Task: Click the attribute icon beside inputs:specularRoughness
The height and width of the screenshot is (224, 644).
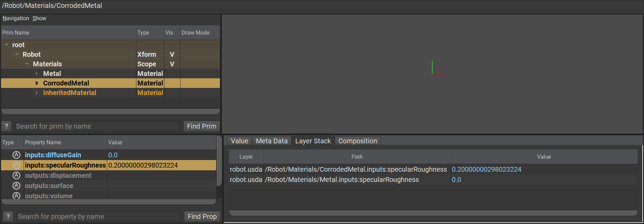Action: [16, 165]
